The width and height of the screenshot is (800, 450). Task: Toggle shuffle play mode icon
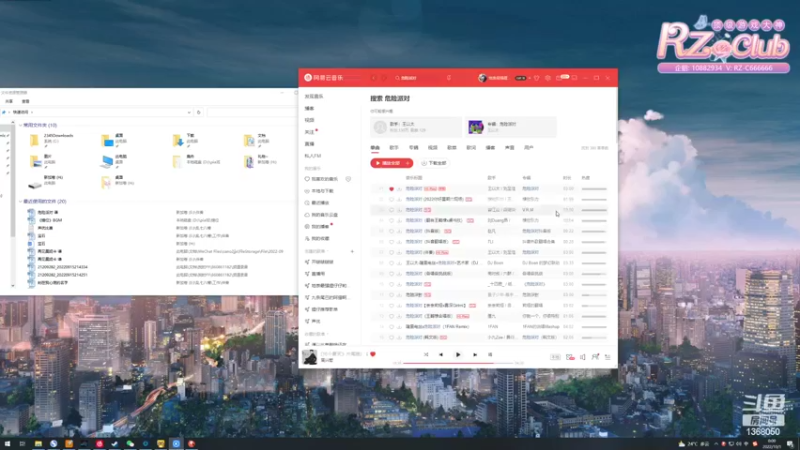426,355
